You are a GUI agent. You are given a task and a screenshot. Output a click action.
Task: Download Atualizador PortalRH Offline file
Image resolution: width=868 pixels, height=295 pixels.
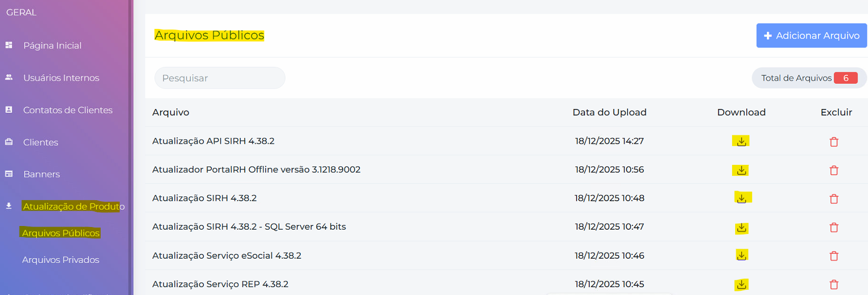point(741,170)
